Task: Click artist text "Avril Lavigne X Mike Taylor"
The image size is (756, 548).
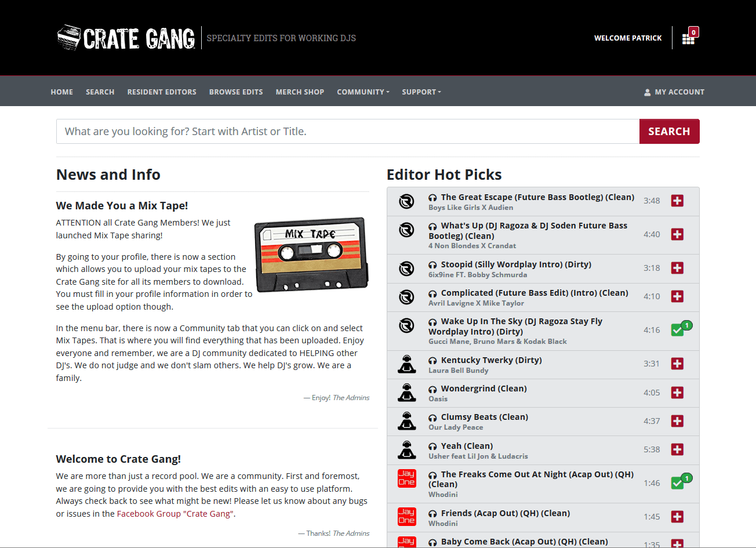Action: (476, 303)
